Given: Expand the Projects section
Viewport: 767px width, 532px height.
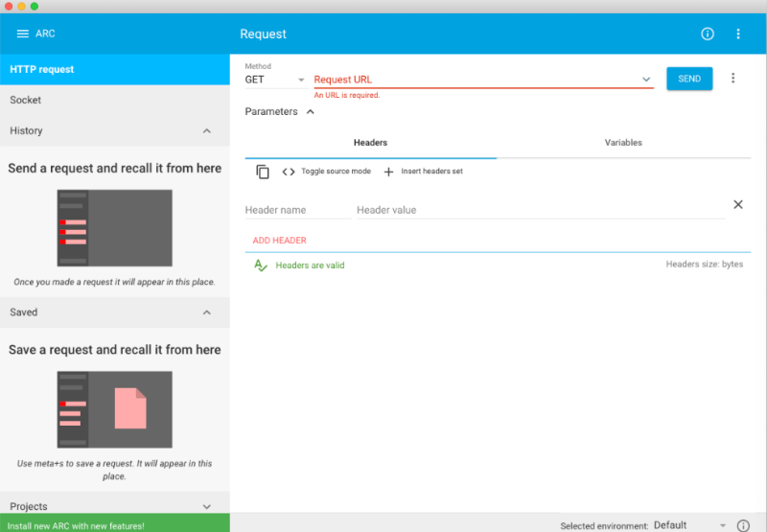Looking at the screenshot, I should pos(207,506).
